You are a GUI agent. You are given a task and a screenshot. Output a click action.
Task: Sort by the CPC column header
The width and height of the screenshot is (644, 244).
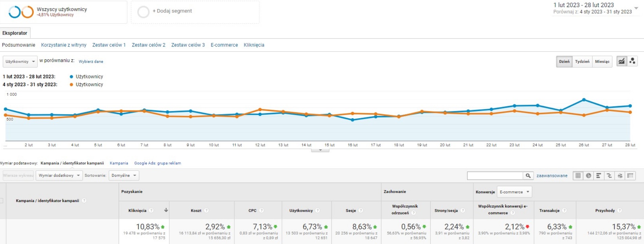[x=252, y=210]
